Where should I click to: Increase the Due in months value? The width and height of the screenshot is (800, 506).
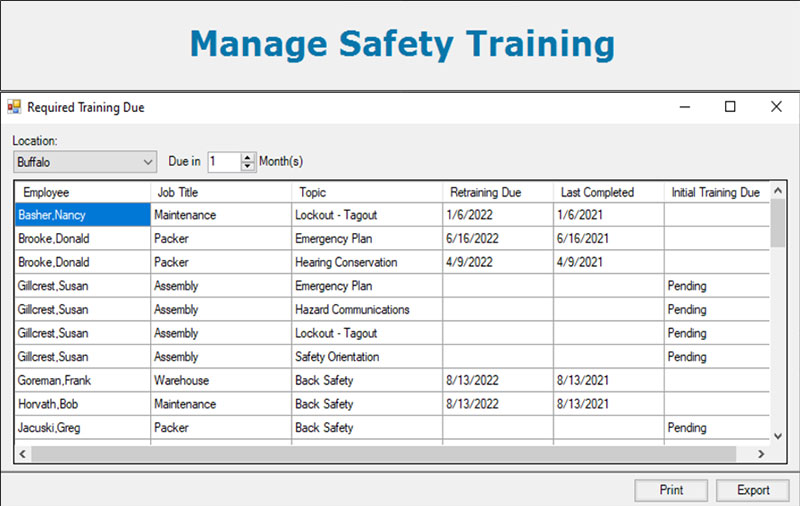click(x=247, y=157)
